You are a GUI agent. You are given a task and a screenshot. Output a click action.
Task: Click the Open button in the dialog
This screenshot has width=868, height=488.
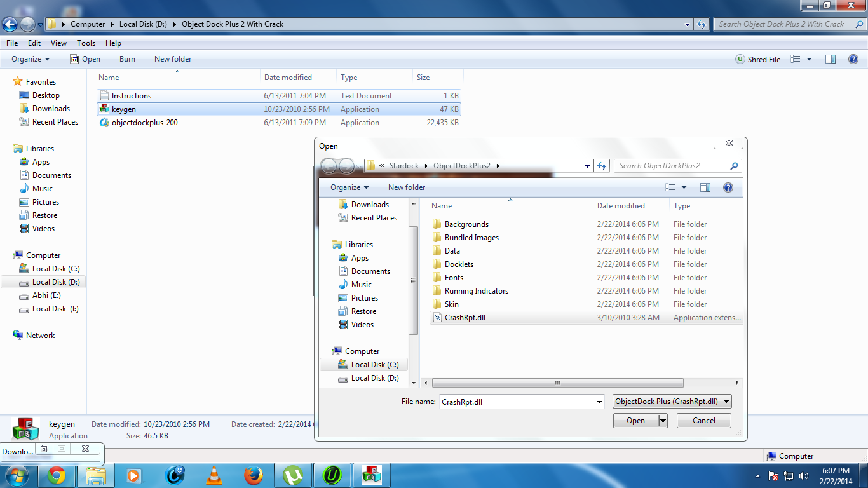pos(636,421)
